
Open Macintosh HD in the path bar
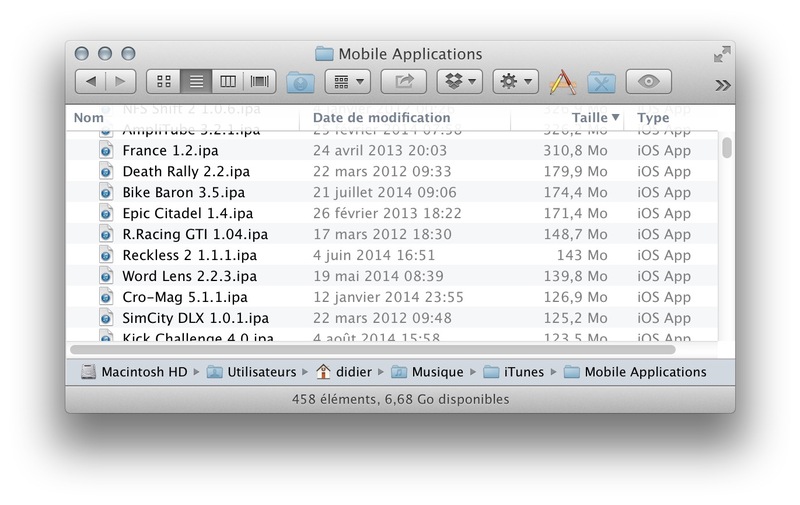pos(134,372)
